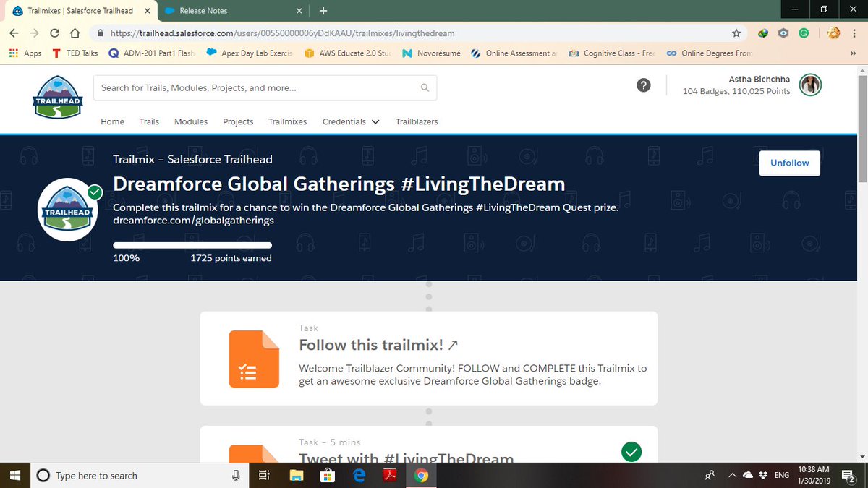
Task: Expand hidden bookmarks with double chevron
Action: 852,53
